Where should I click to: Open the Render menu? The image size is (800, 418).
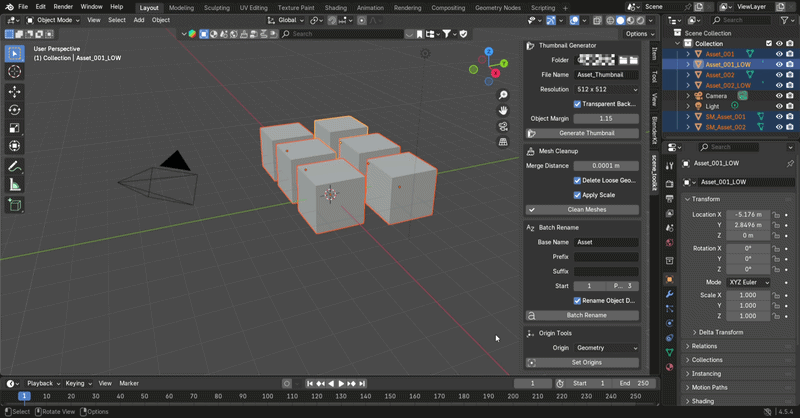click(63, 7)
